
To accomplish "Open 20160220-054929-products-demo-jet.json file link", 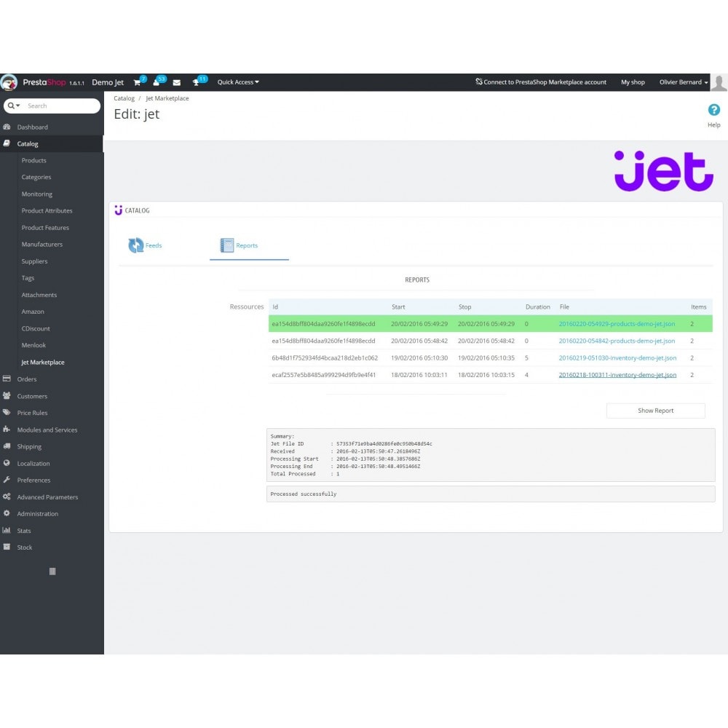I will [x=617, y=324].
